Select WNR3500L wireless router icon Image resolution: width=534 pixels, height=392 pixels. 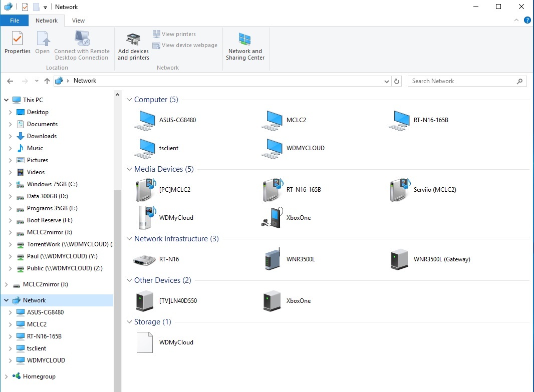pos(273,259)
